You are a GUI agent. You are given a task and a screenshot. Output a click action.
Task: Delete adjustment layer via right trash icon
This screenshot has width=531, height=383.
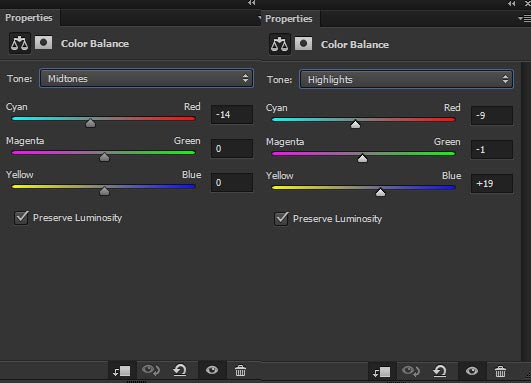pyautogui.click(x=501, y=371)
